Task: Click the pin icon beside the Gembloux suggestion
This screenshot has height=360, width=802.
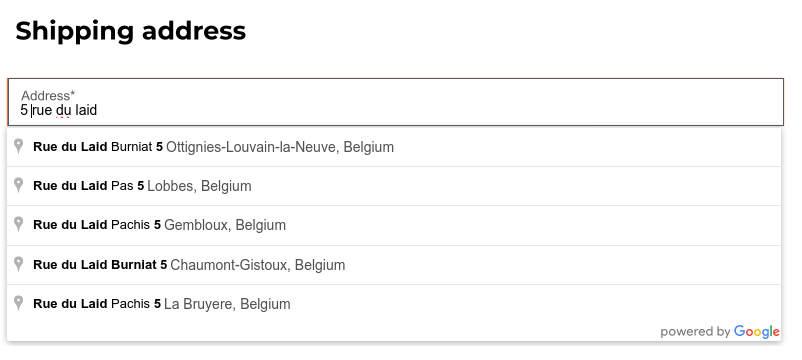Action: (x=18, y=224)
